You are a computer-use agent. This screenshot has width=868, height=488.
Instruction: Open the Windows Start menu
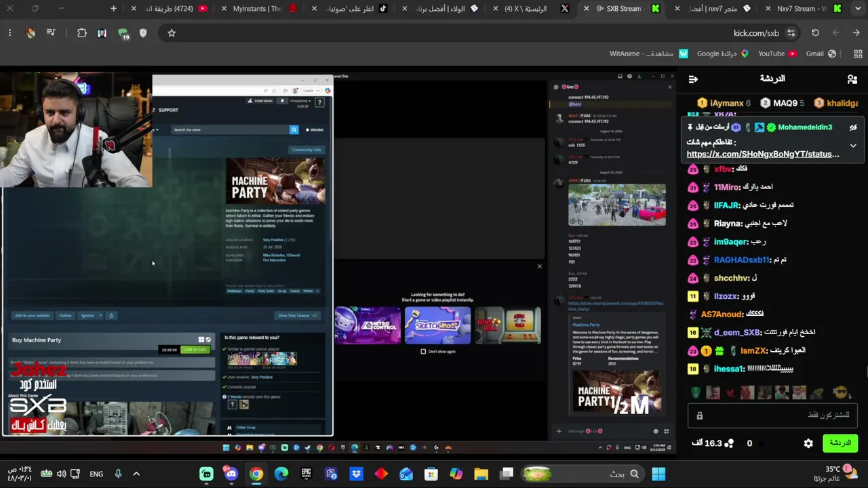pos(658,474)
